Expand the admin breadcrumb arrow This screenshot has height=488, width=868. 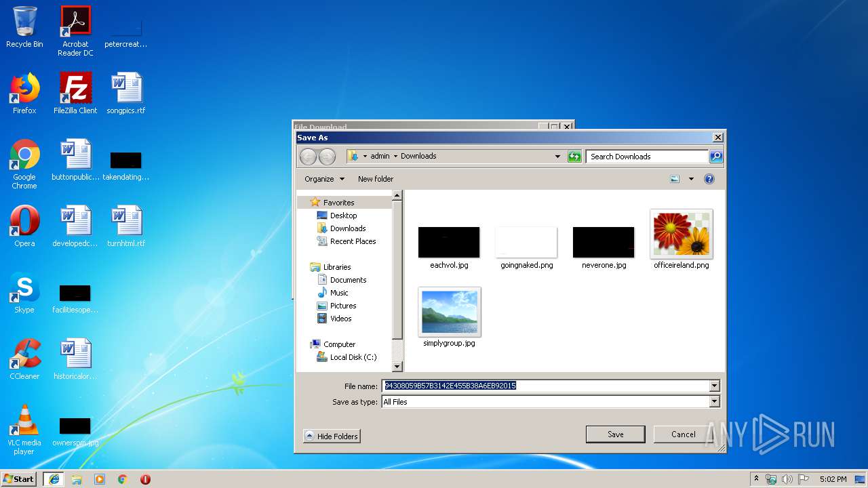click(x=395, y=156)
